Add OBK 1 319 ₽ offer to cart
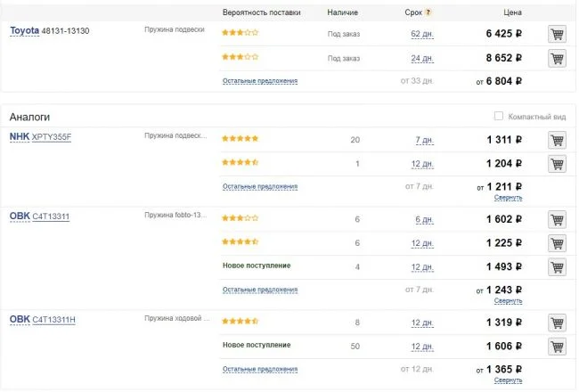This screenshot has height=392, width=579. click(557, 323)
